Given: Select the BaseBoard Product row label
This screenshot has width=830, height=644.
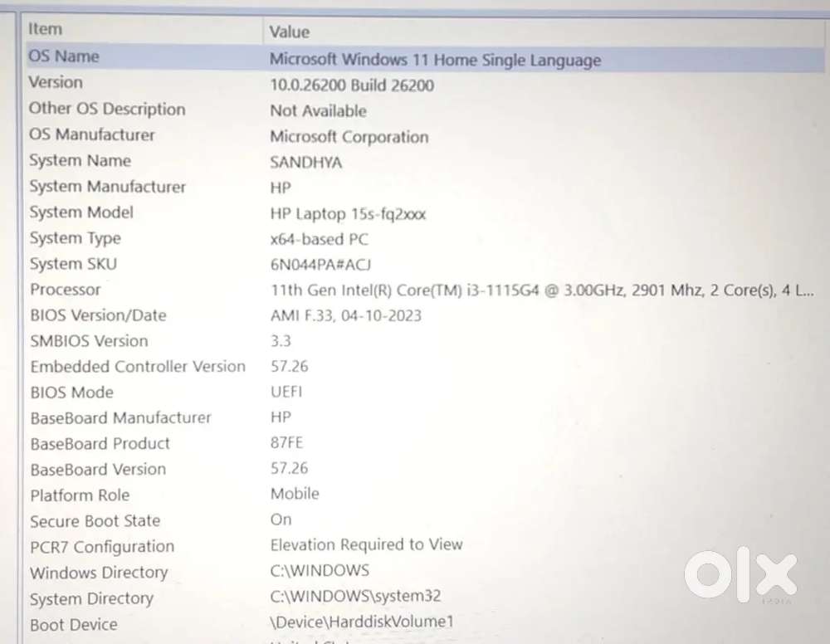Looking at the screenshot, I should pos(100,443).
